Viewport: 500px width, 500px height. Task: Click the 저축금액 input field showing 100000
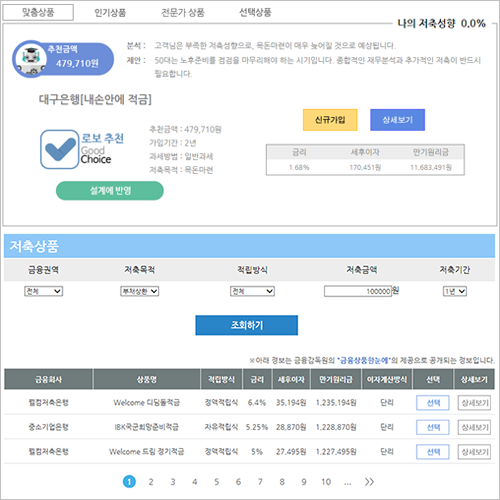(358, 291)
